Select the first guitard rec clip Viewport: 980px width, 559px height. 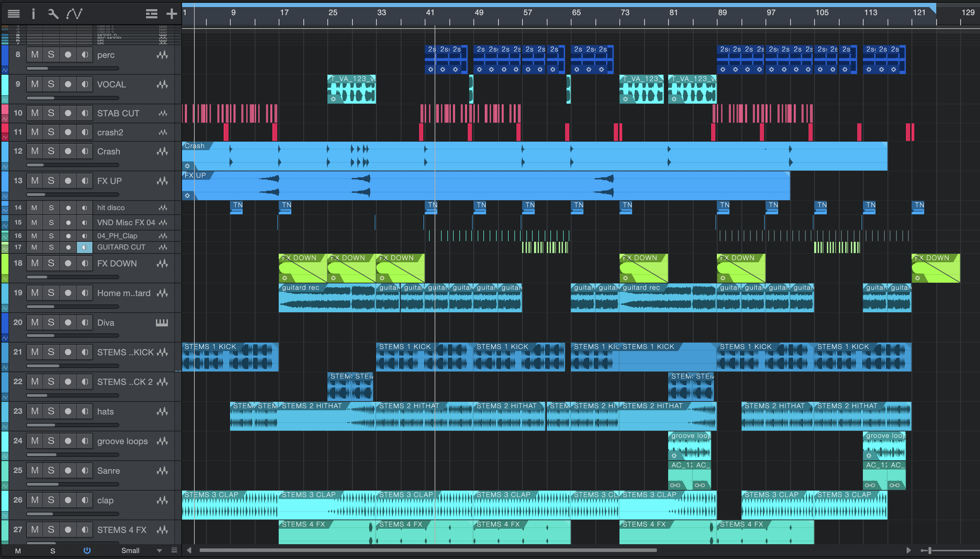327,298
